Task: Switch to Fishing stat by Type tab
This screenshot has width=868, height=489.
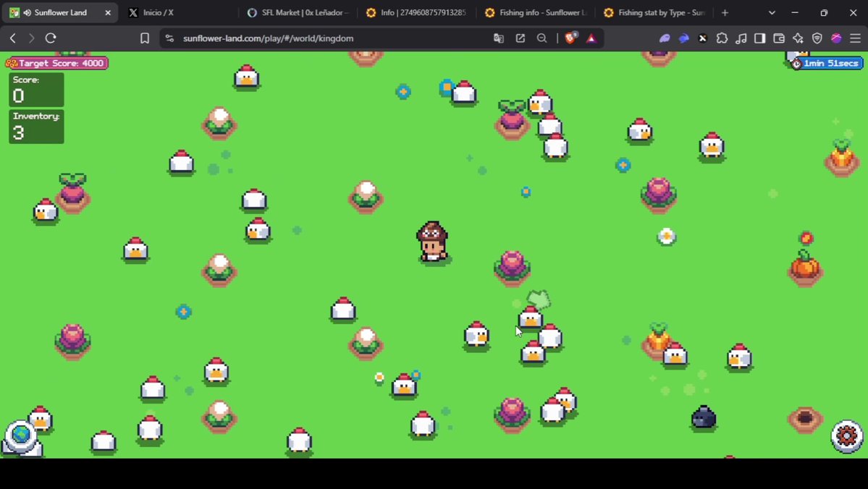Action: point(655,12)
